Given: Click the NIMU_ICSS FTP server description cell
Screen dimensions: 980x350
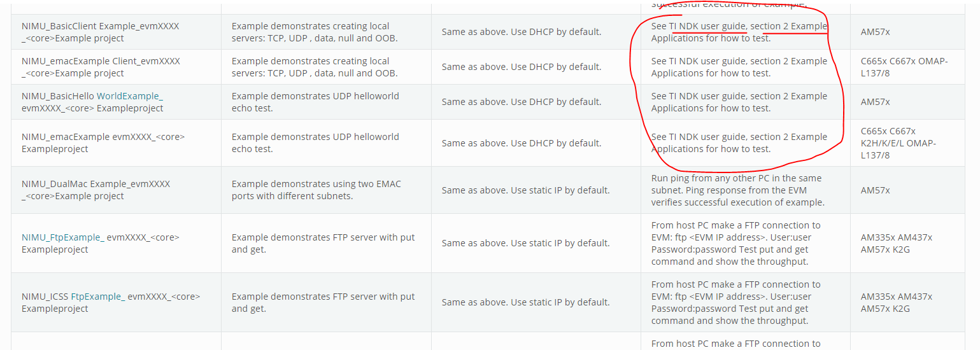Looking at the screenshot, I should click(x=323, y=302).
